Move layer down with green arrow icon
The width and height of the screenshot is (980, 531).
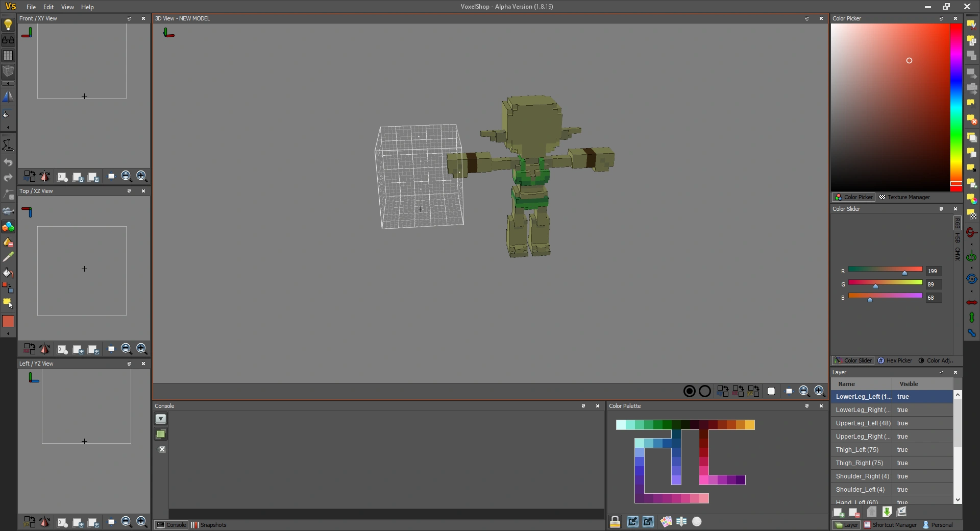point(887,512)
